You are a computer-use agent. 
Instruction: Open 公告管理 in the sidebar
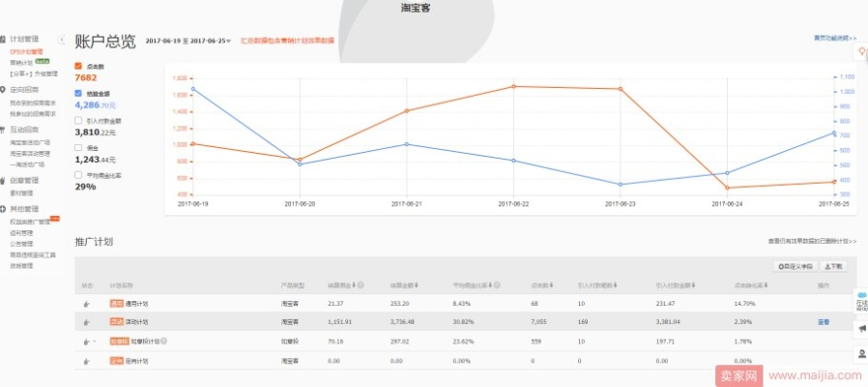pyautogui.click(x=21, y=244)
